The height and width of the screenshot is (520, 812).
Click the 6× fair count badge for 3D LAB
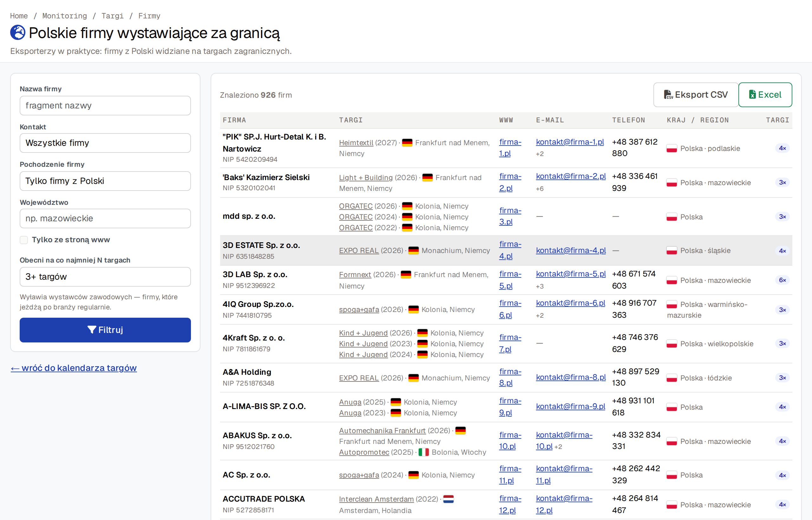[x=782, y=280]
